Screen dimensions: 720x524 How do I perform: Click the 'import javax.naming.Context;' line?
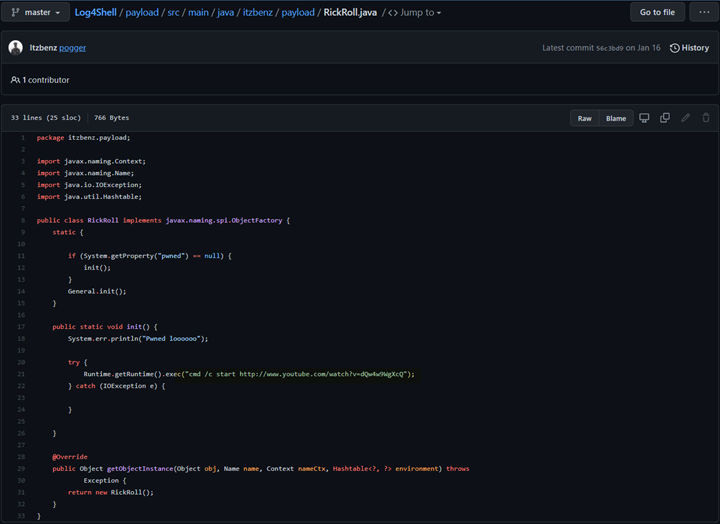coord(91,161)
